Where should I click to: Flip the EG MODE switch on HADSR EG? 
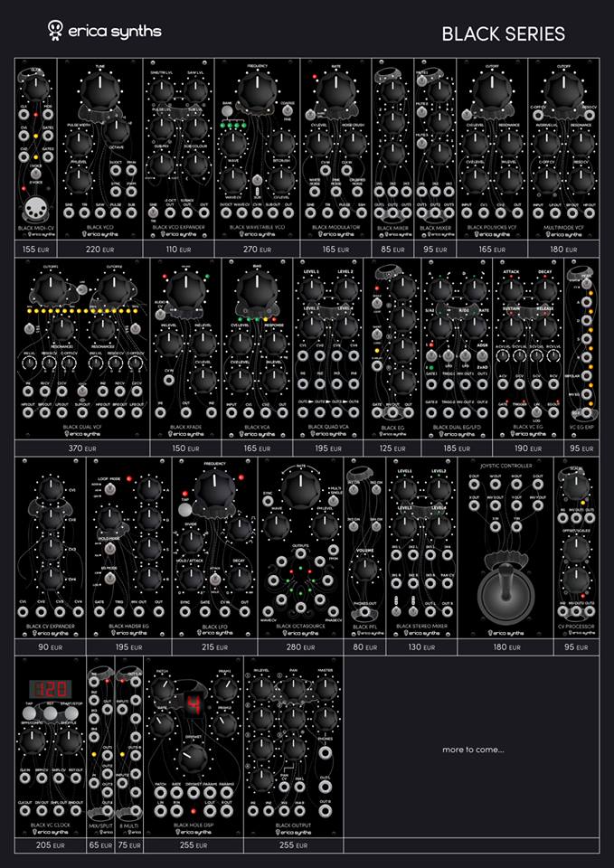[x=110, y=578]
